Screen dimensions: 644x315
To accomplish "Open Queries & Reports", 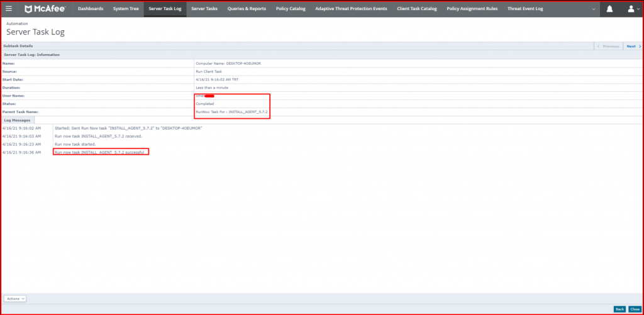I will tap(247, 9).
